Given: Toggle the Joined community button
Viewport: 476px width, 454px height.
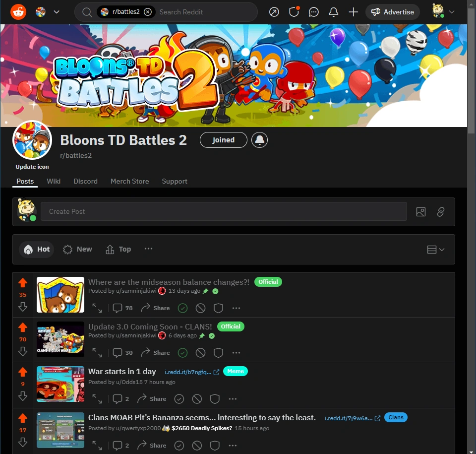Looking at the screenshot, I should tap(224, 140).
